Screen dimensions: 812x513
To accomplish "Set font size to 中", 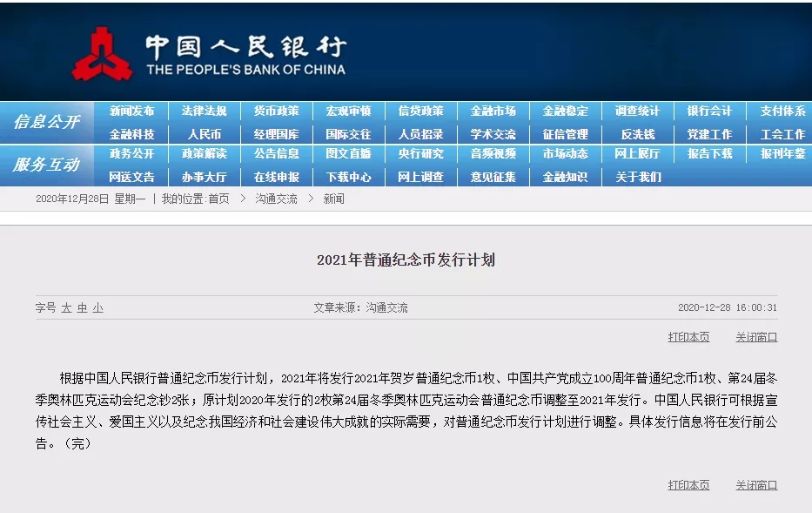I will pyautogui.click(x=82, y=307).
